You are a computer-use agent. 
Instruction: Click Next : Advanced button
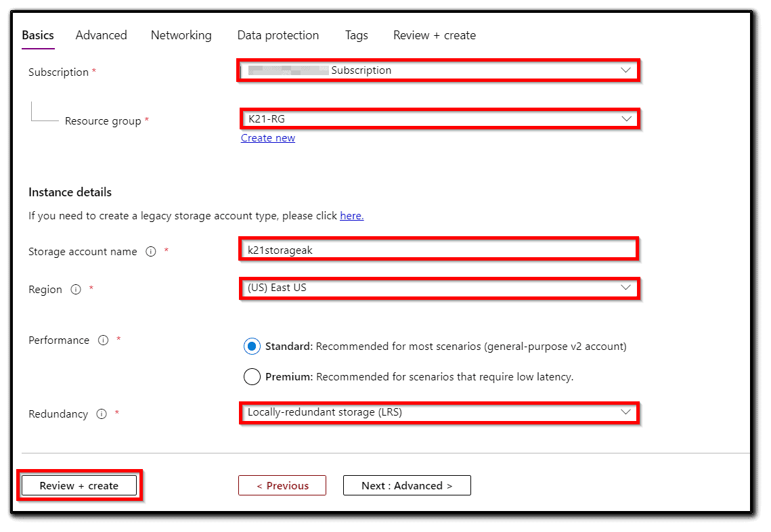tap(407, 485)
